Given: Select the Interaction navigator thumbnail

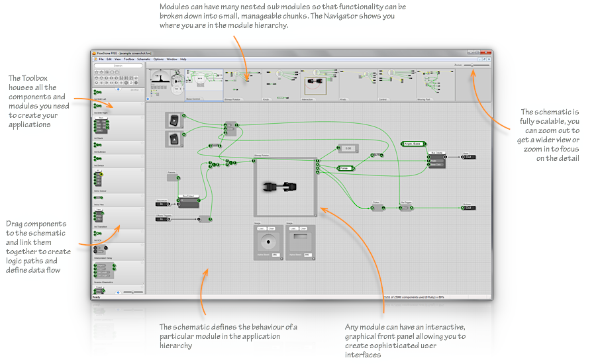Looking at the screenshot, I should pos(320,85).
